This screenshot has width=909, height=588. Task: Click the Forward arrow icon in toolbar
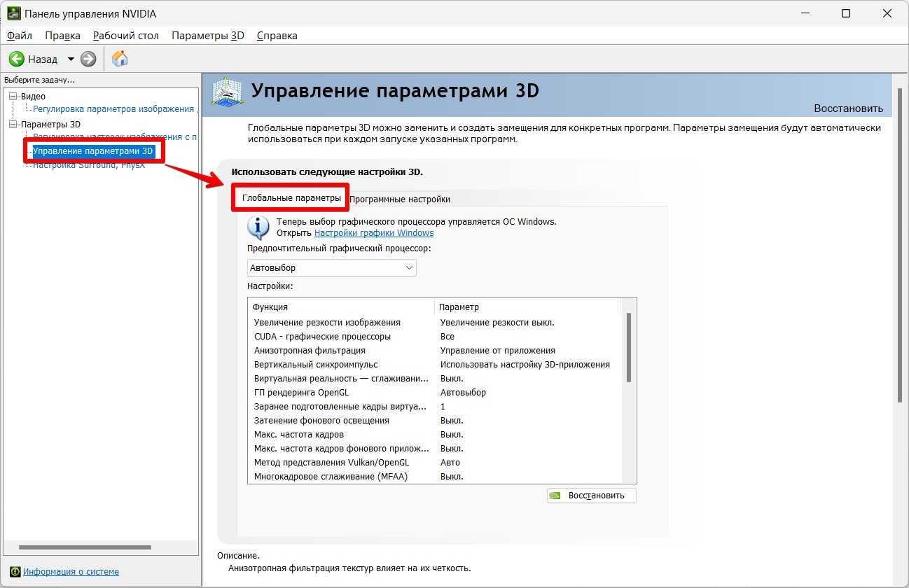click(88, 59)
